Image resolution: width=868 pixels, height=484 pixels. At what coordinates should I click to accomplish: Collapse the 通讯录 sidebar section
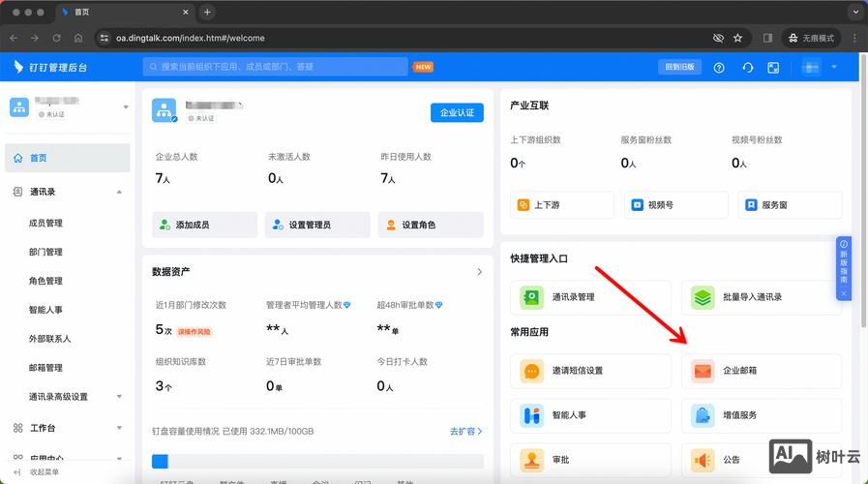119,192
